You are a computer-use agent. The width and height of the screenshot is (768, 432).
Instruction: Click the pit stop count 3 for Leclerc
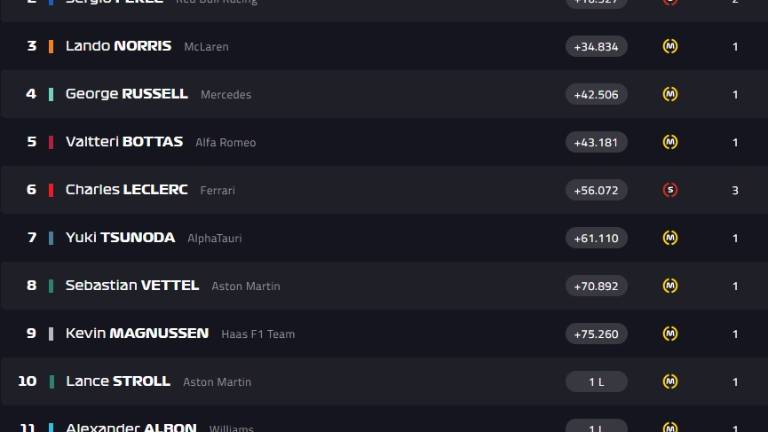pos(735,190)
